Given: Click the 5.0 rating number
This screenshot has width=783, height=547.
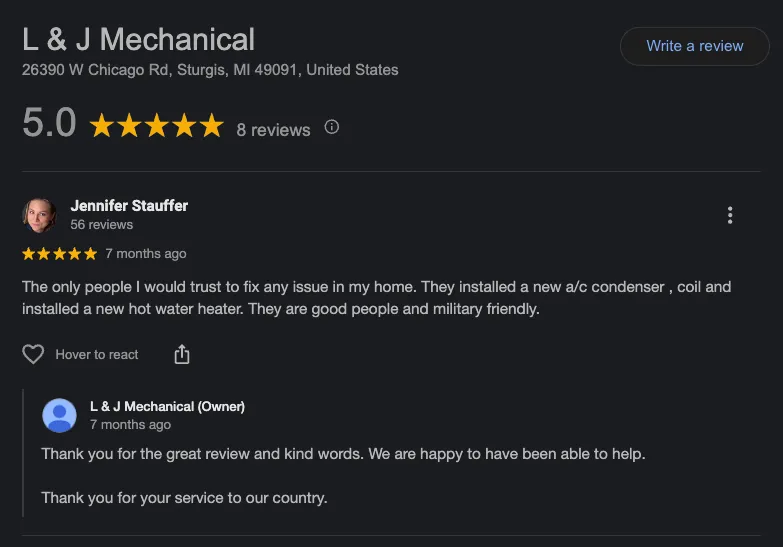Looking at the screenshot, I should [x=49, y=124].
